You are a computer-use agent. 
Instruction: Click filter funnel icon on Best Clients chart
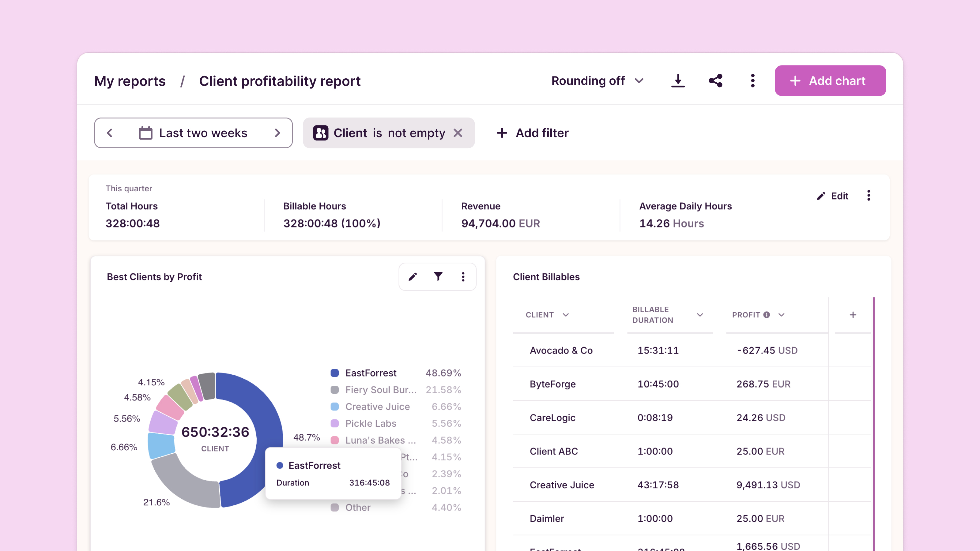click(x=438, y=277)
